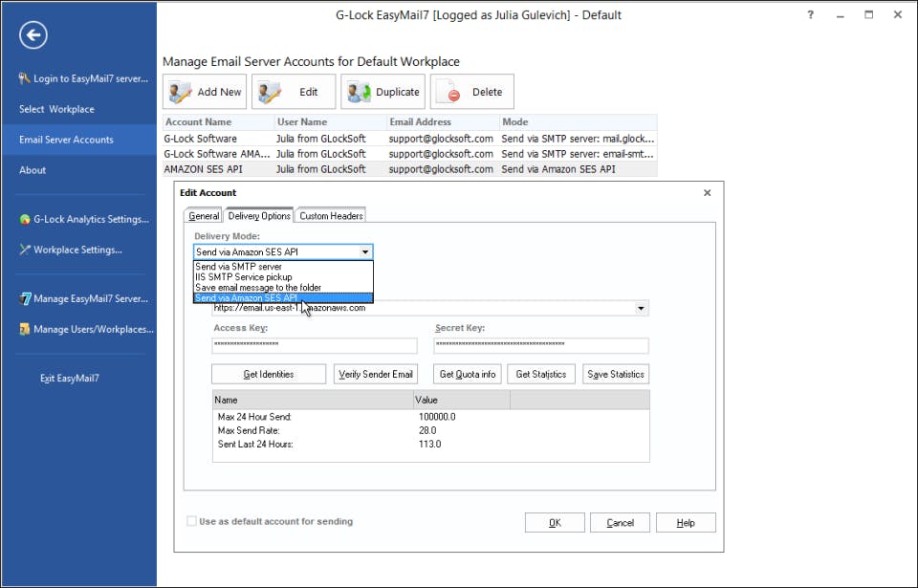Click the Help button in dialog
Image resolution: width=918 pixels, height=588 pixels.
686,523
